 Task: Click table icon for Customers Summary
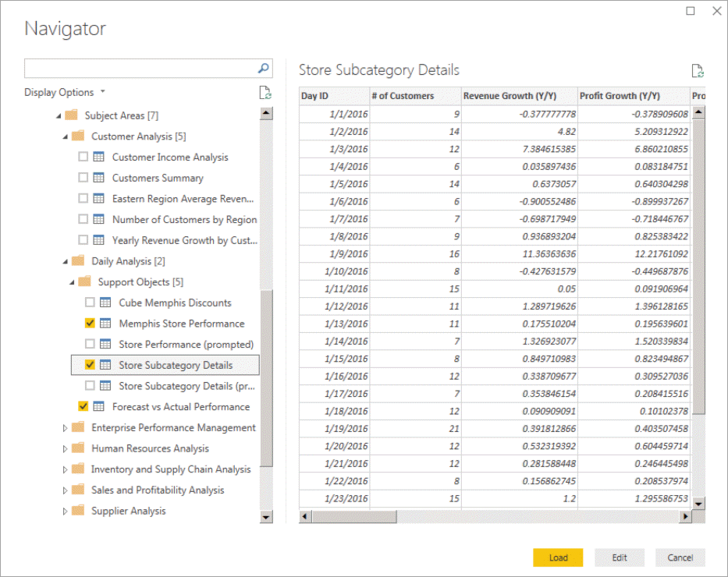click(99, 178)
